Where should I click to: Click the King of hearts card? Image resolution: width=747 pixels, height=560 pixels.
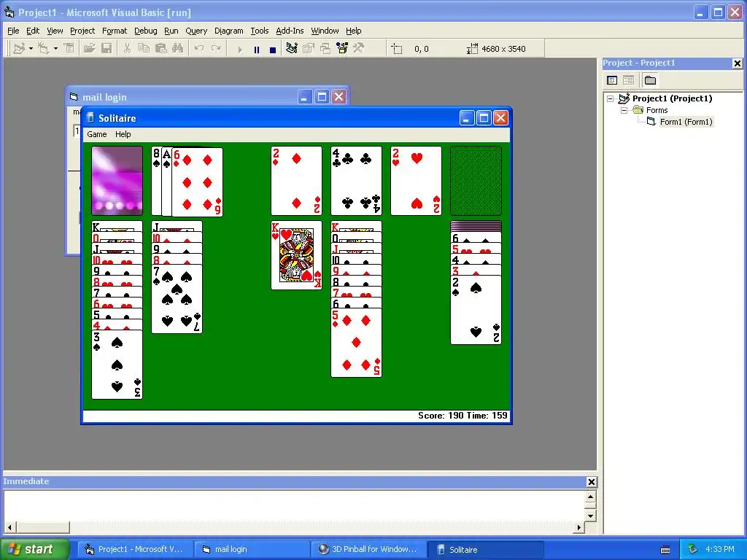coord(296,255)
